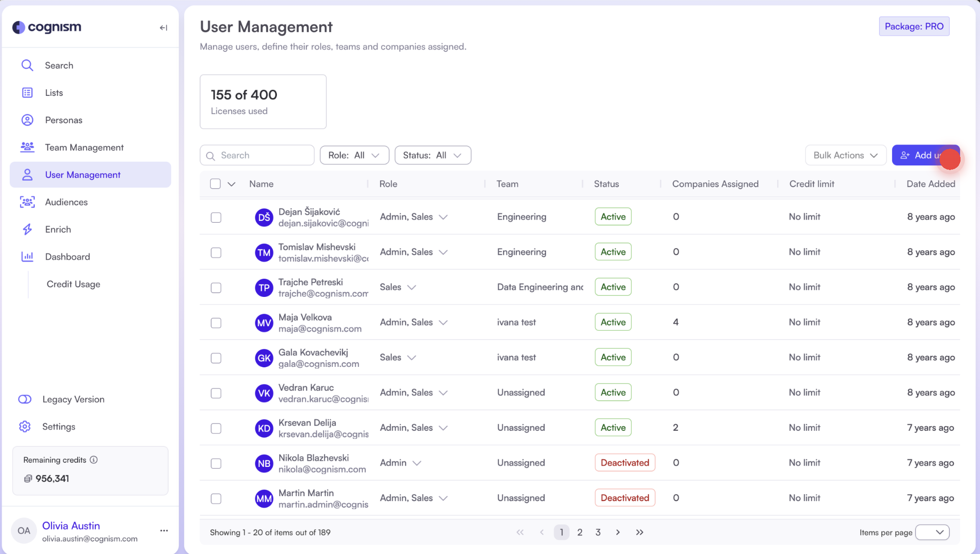Click the Package: PRO badge

(914, 26)
